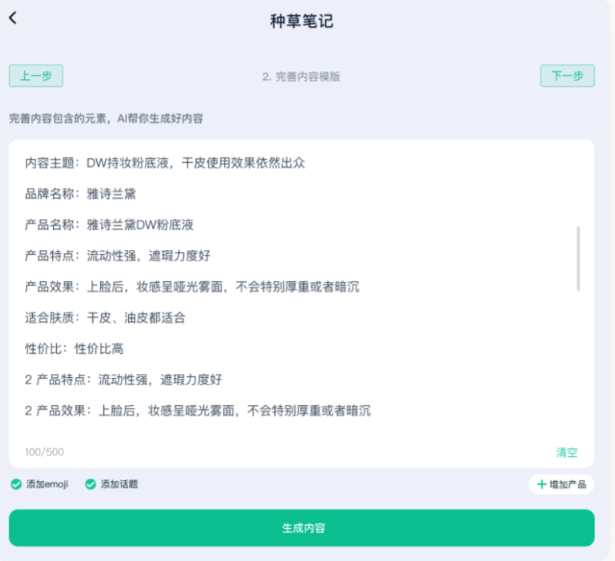The image size is (615, 561).
Task: Click the first 产品效果 line
Action: coord(192,287)
